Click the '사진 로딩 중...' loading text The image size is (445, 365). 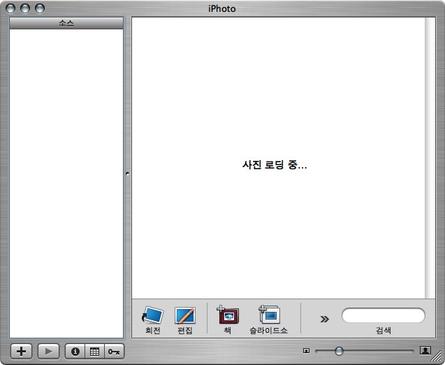click(275, 165)
